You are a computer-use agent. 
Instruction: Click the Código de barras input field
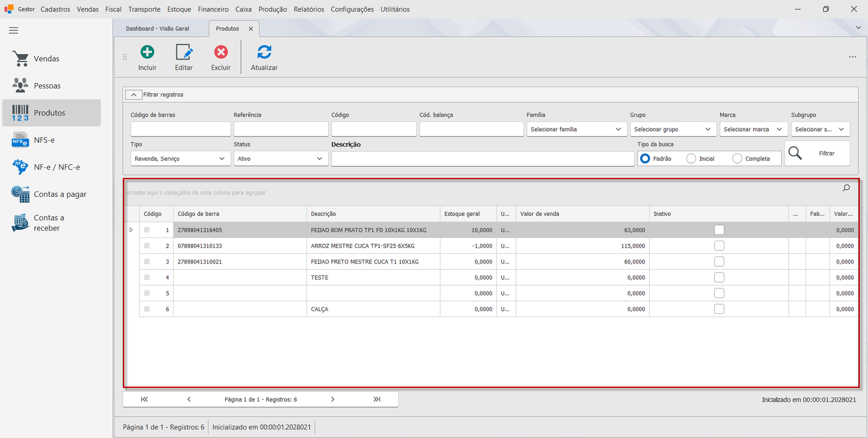coord(181,129)
